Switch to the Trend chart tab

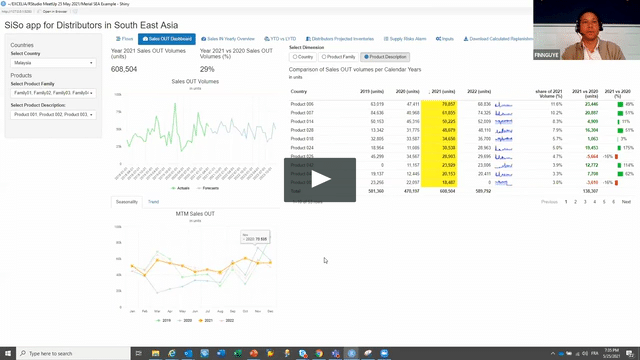153,202
